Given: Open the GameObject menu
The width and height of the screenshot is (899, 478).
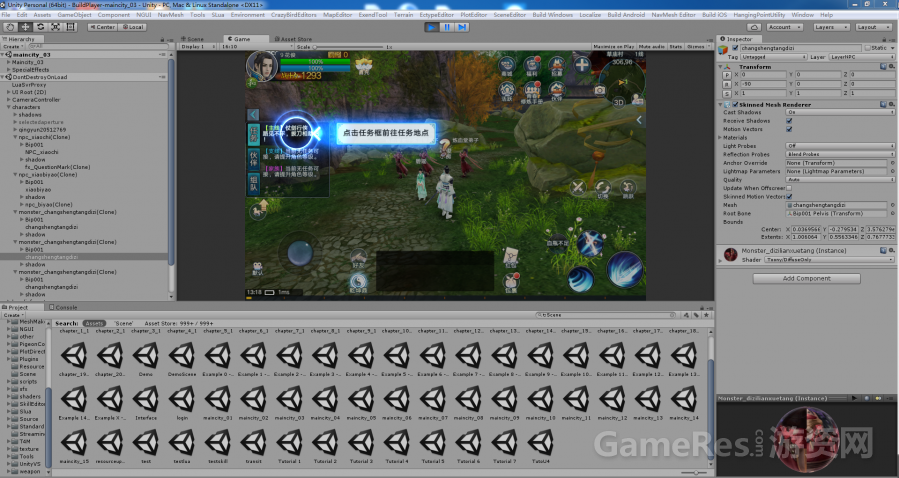Looking at the screenshot, I should coord(74,14).
